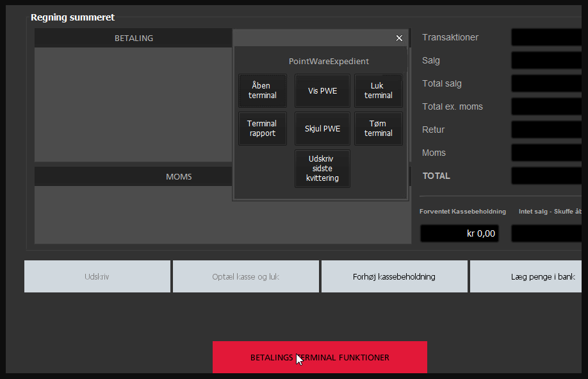The width and height of the screenshot is (588, 379).
Task: Generate a Terminal rapport
Action: 262,128
